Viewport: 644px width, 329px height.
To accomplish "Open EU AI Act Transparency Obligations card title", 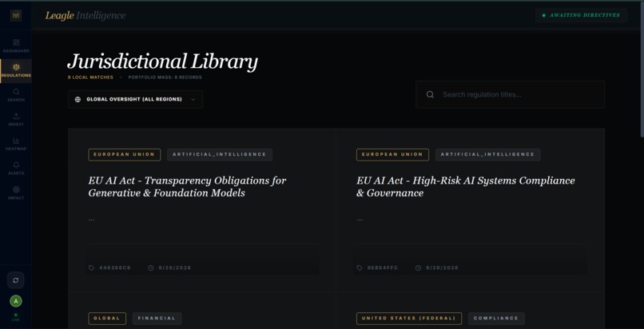I will pos(187,187).
